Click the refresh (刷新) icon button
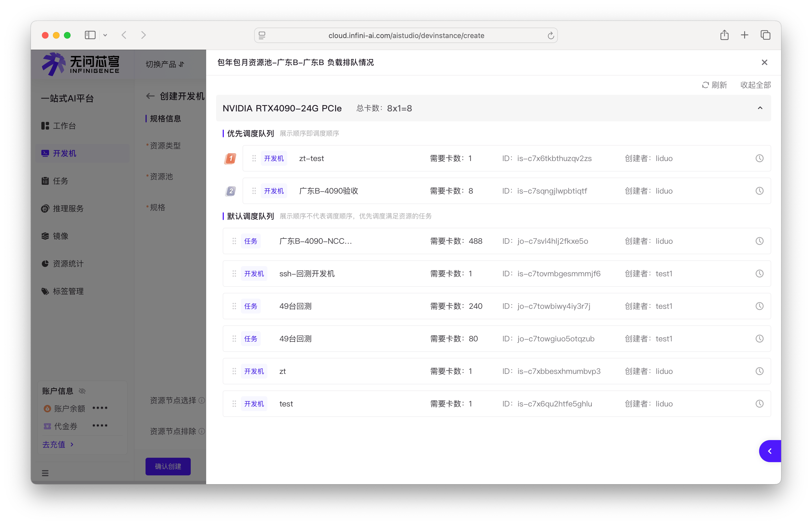Screen dimensions: 812x525 click(705, 85)
